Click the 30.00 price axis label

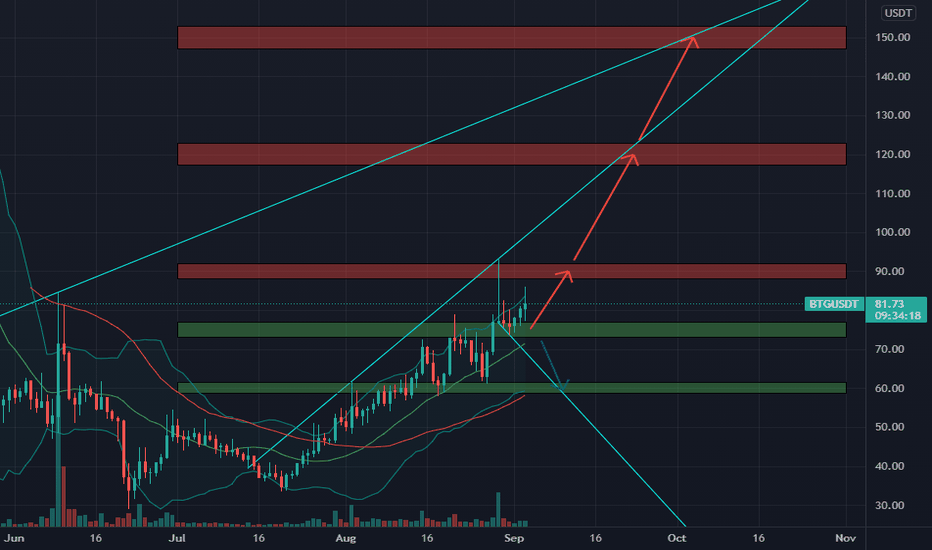(890, 505)
